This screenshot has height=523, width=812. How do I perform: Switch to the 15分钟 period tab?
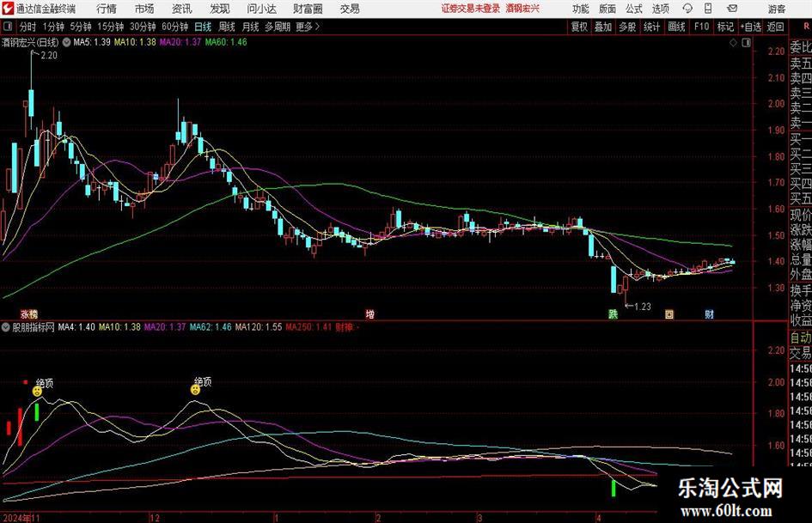point(110,27)
